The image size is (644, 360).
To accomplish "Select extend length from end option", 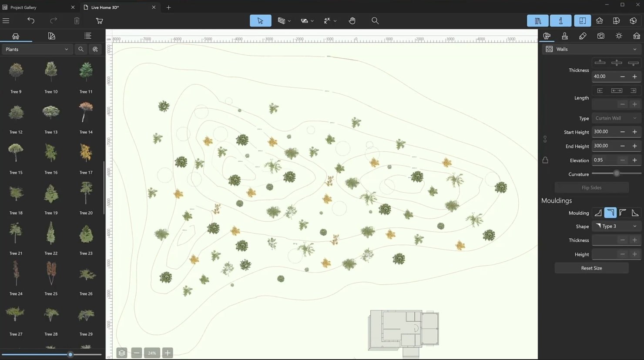I will click(633, 90).
